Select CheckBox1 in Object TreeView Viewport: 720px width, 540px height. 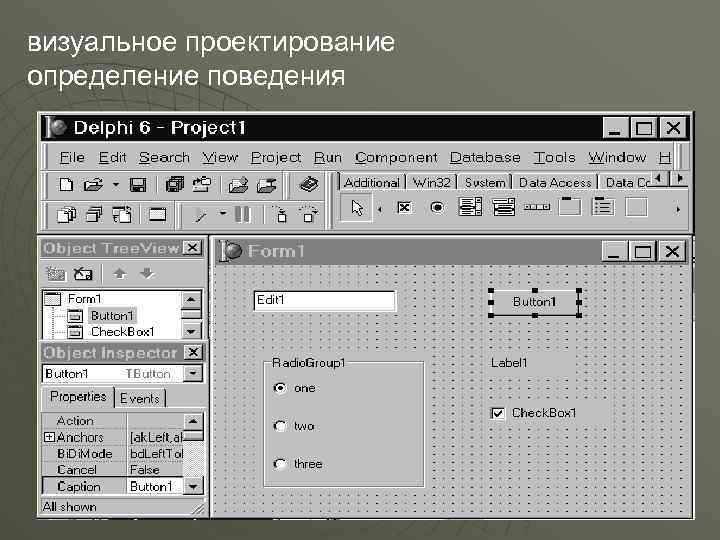point(123,332)
